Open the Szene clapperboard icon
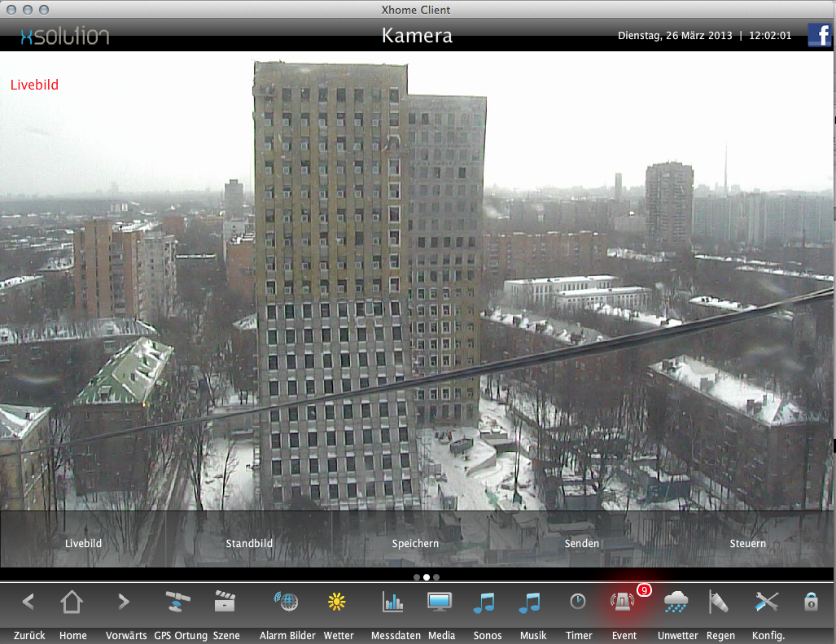This screenshot has width=836, height=644. [225, 602]
